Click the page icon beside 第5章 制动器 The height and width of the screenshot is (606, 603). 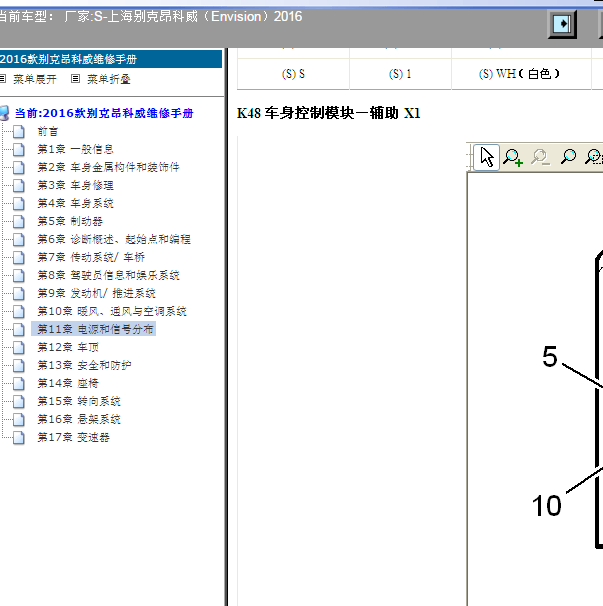pos(19,221)
